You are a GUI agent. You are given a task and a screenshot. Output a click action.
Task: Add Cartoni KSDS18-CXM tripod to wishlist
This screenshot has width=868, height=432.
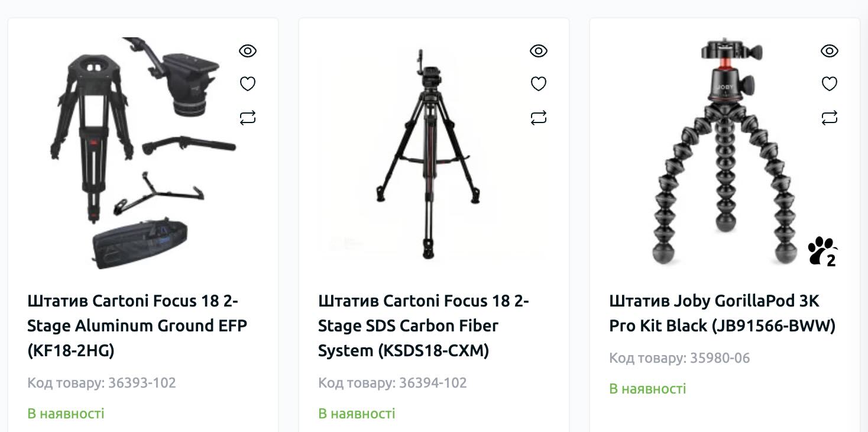tap(539, 84)
